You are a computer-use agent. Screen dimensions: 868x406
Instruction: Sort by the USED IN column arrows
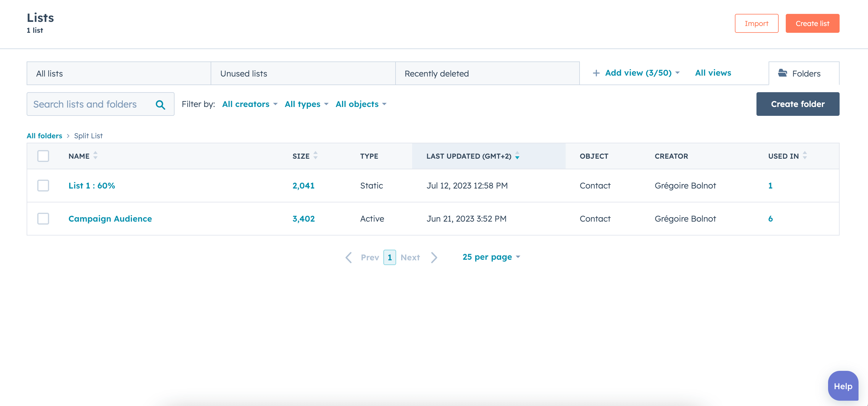pyautogui.click(x=805, y=155)
